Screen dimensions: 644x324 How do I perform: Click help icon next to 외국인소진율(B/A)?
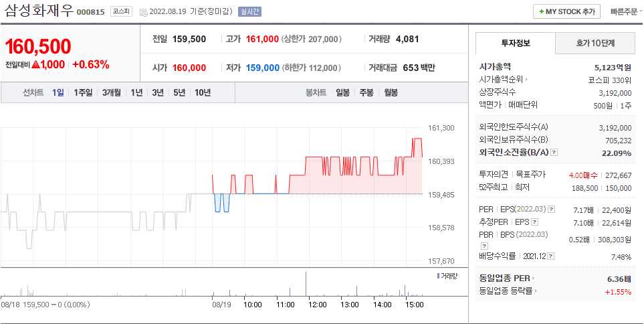554,152
